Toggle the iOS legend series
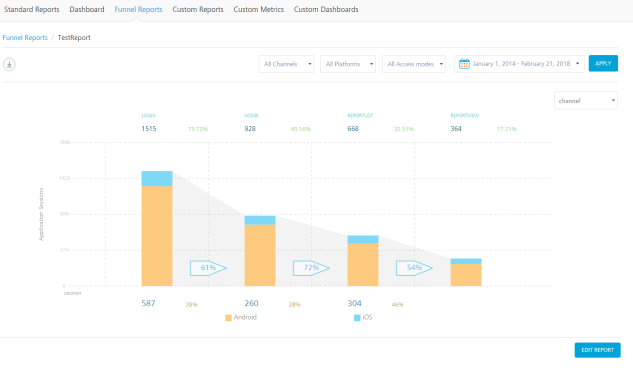The image size is (633, 371). [363, 317]
